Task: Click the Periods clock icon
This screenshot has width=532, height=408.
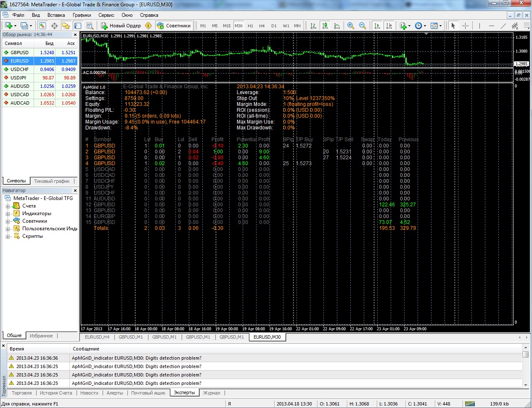Action: pyautogui.click(x=418, y=26)
